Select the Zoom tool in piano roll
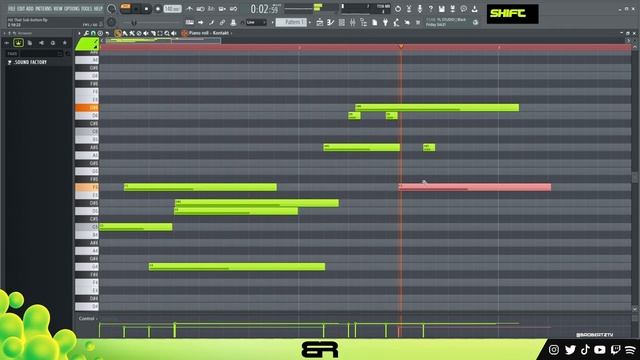Image resolution: width=640 pixels, height=360 pixels. tap(167, 33)
